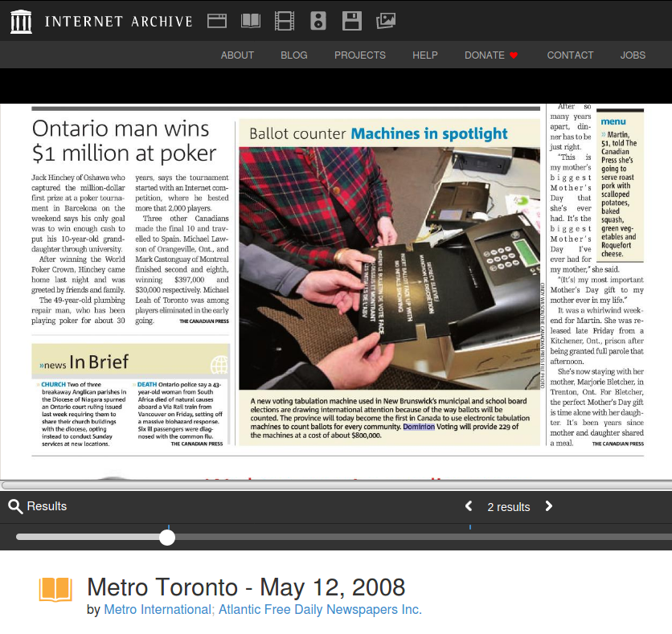Go to next search result arrow
The image size is (672, 634).
pos(548,506)
